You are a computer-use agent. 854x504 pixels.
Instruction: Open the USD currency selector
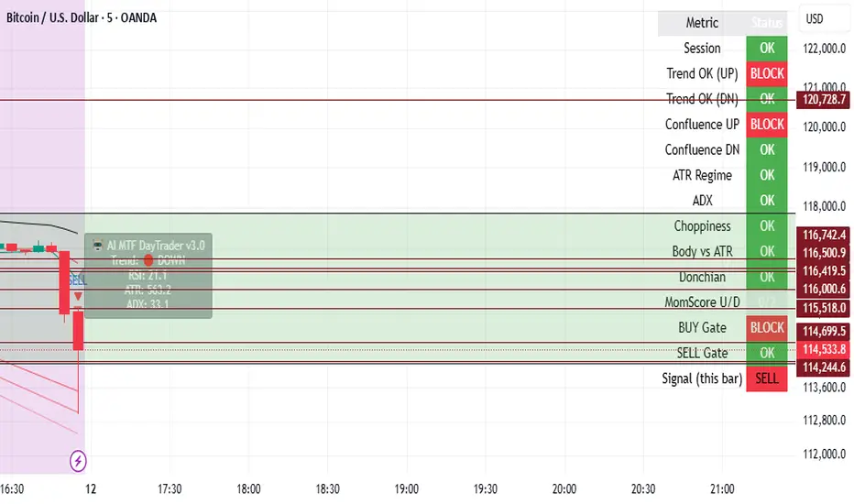pyautogui.click(x=813, y=18)
